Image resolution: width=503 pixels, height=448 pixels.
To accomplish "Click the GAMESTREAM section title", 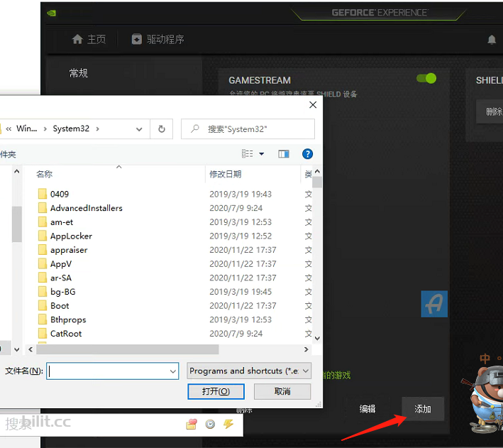I will pyautogui.click(x=260, y=80).
